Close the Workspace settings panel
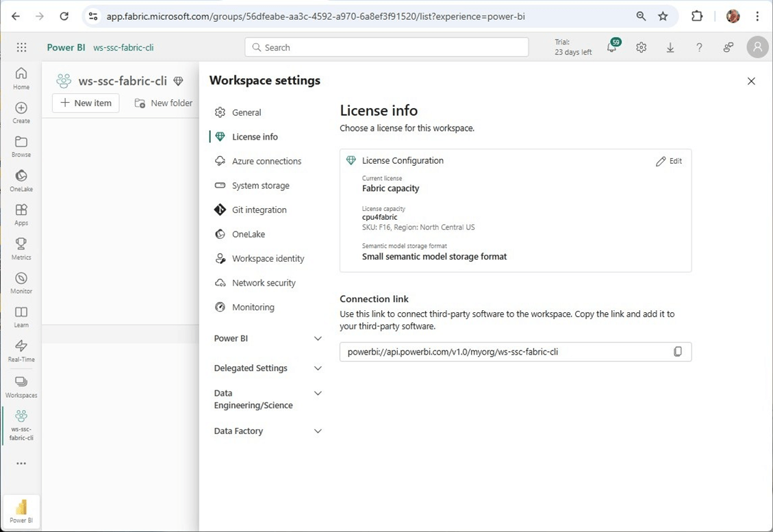This screenshot has height=532, width=773. click(x=751, y=81)
